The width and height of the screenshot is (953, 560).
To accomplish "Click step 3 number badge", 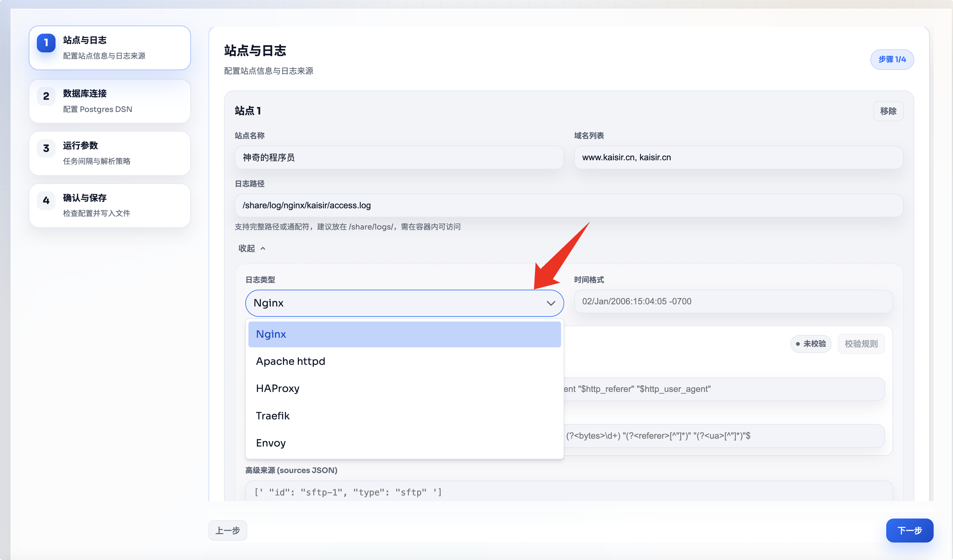I will point(46,148).
